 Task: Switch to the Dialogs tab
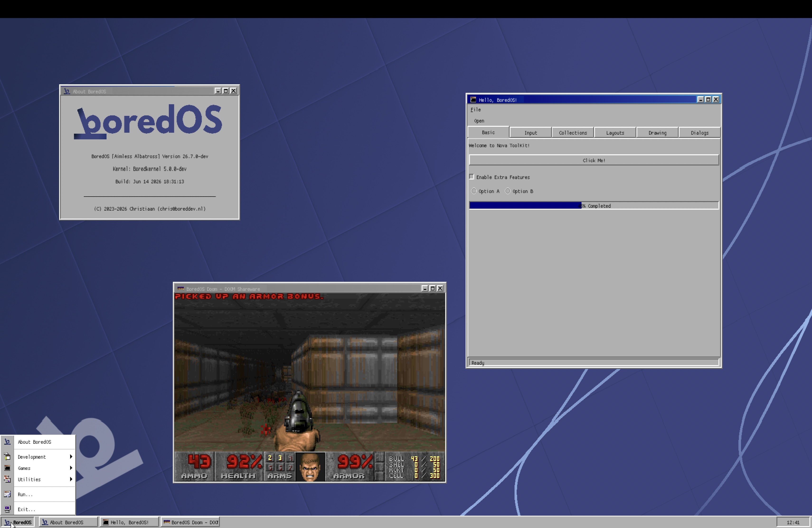pos(700,133)
